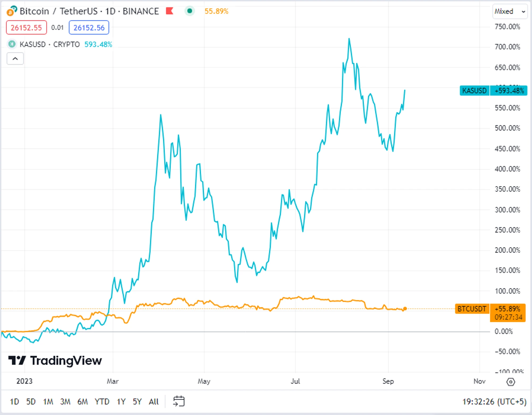Select the sell price 26152.55
The width and height of the screenshot is (532, 415).
click(x=26, y=27)
